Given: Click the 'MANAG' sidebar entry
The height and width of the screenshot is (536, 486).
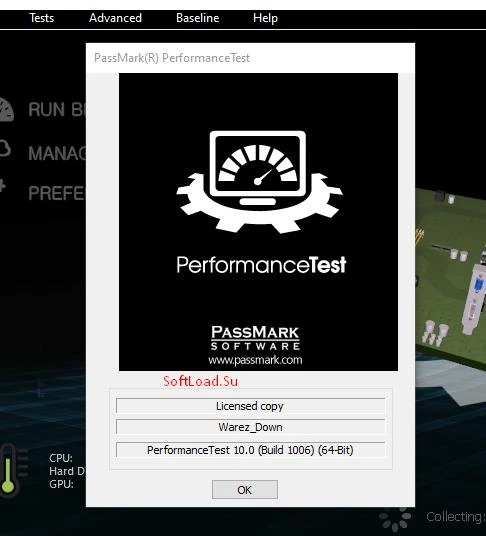Looking at the screenshot, I should coord(57,153).
